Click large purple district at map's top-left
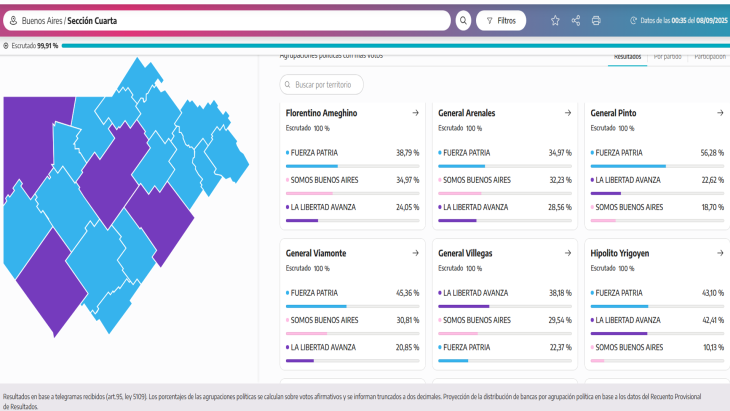Image resolution: width=730 pixels, height=411 pixels. tap(30, 140)
